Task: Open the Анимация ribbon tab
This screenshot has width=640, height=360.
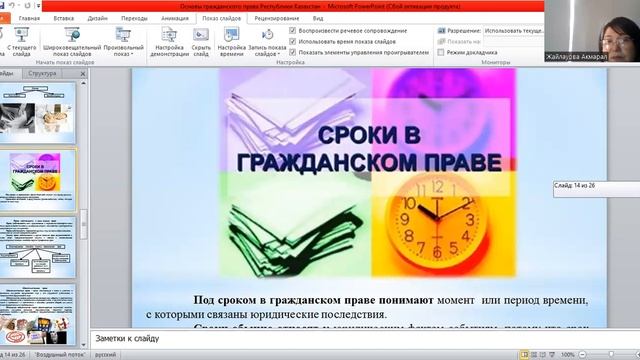Action: tap(175, 18)
